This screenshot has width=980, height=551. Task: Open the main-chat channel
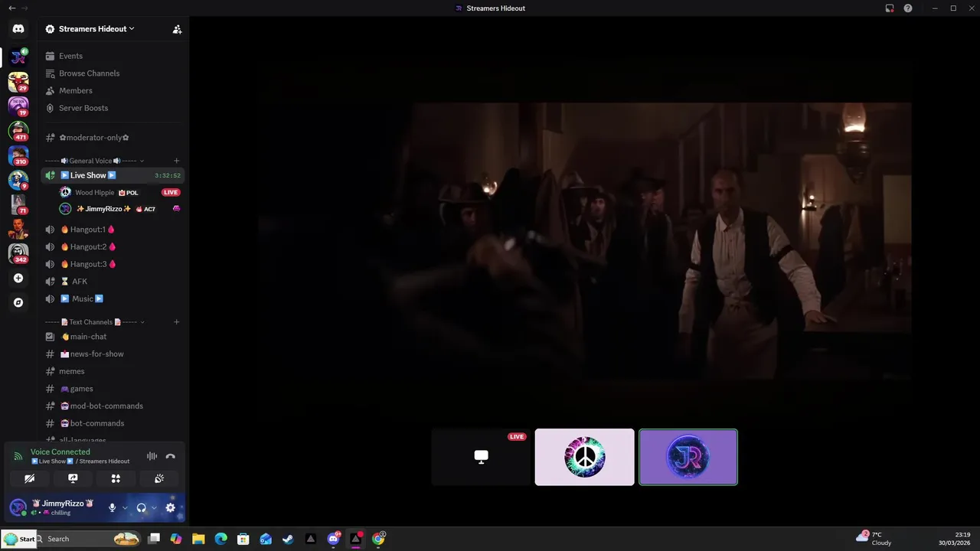click(x=113, y=337)
